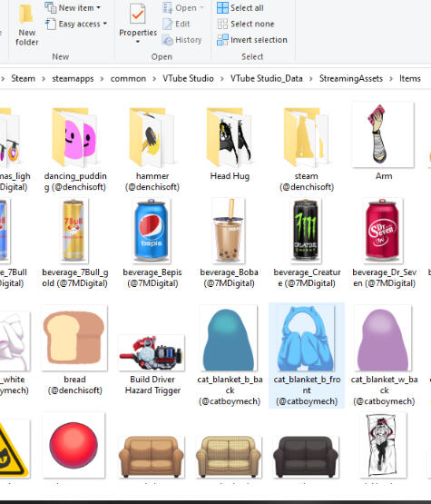
Task: Click the Open ribbon button
Action: [180, 7]
